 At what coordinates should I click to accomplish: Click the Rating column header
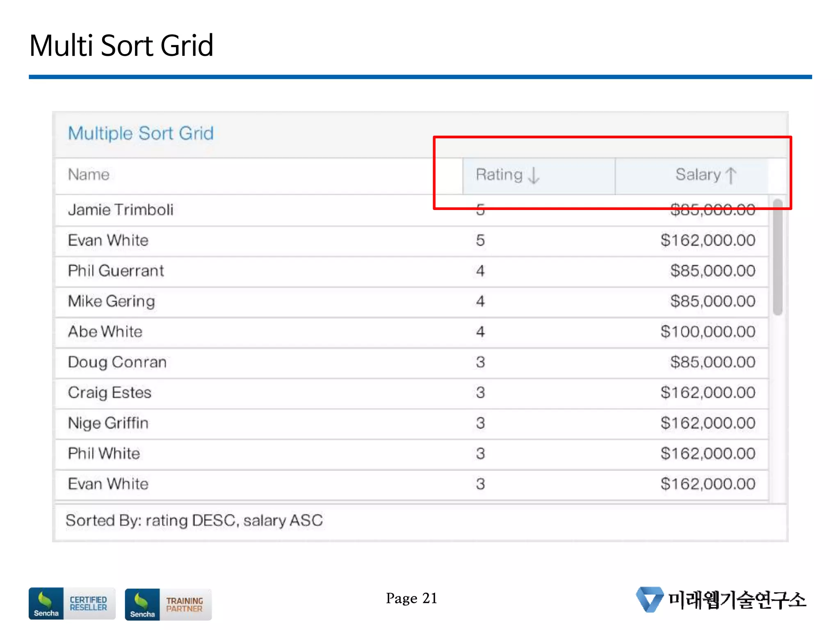pyautogui.click(x=499, y=175)
